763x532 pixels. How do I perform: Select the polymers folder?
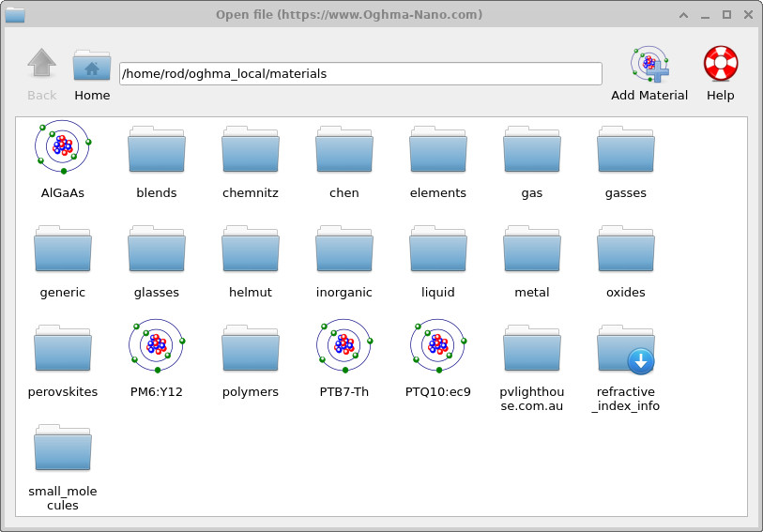click(x=251, y=349)
